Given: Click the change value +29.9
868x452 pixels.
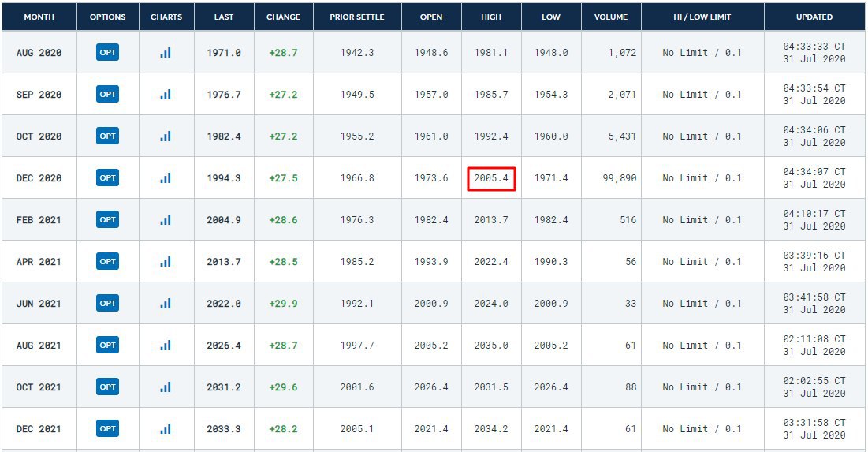Looking at the screenshot, I should click(284, 304).
